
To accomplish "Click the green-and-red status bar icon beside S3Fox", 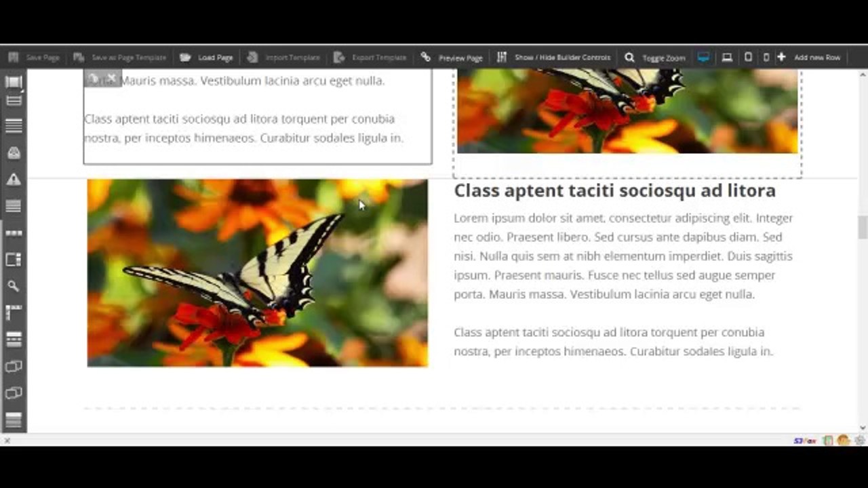I will pyautogui.click(x=828, y=441).
